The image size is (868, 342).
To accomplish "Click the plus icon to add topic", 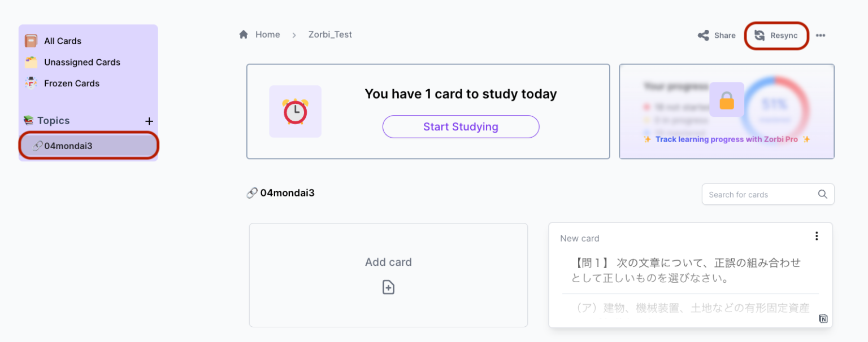I will coord(149,121).
